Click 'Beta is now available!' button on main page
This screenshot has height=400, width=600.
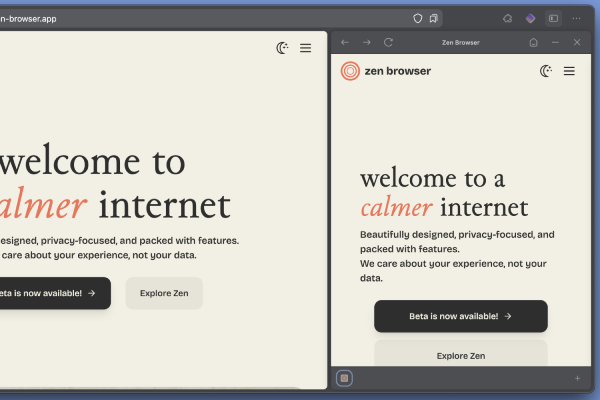pyautogui.click(x=55, y=293)
